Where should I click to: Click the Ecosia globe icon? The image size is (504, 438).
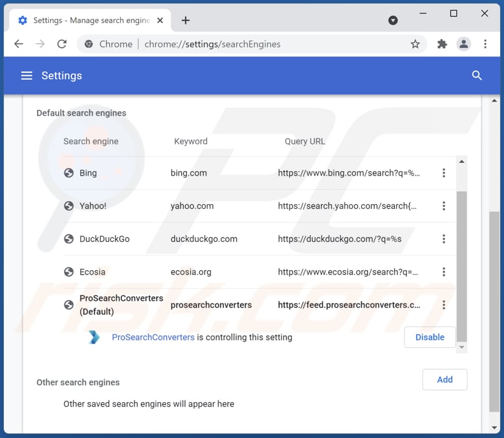coord(69,272)
